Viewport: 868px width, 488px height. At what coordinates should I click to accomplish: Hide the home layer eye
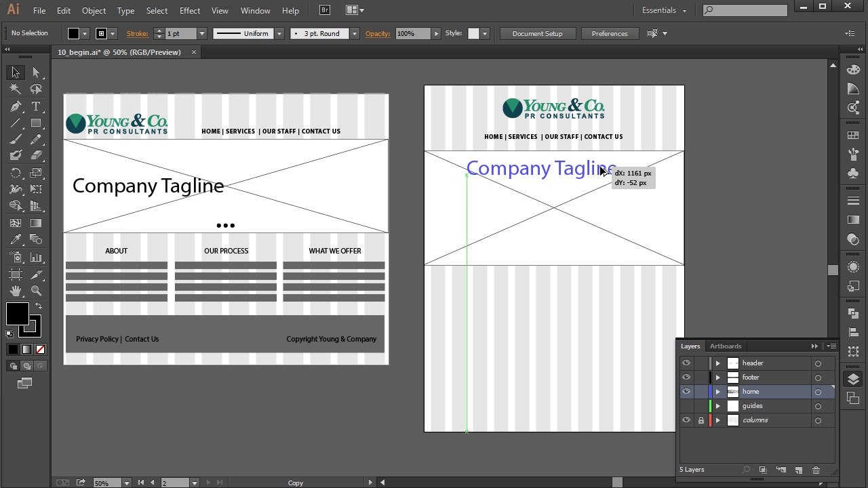[x=686, y=392]
